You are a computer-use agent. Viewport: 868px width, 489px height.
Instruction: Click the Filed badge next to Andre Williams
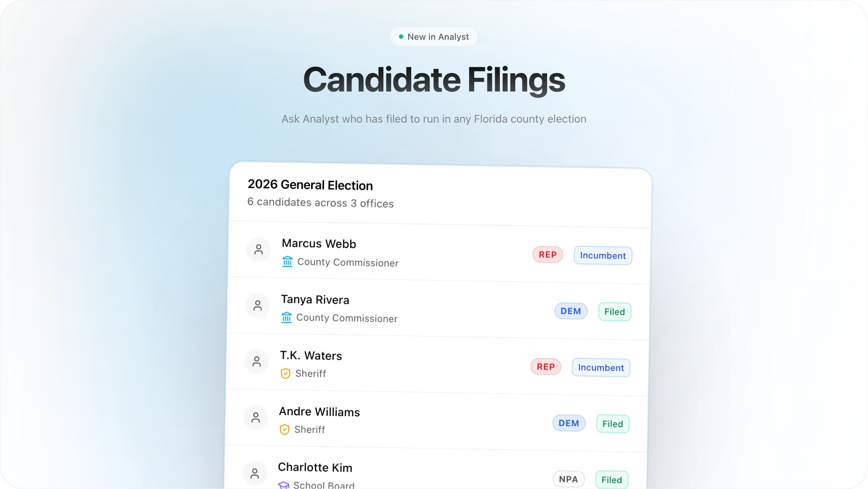[612, 424]
